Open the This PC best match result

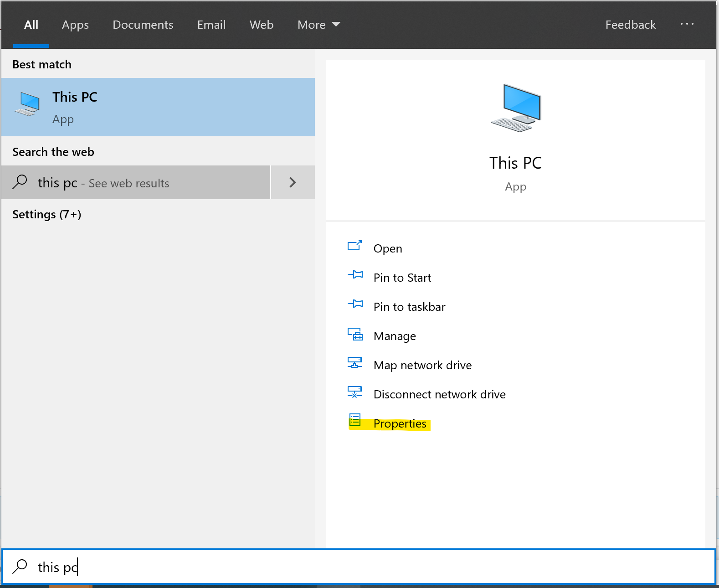pyautogui.click(x=158, y=107)
